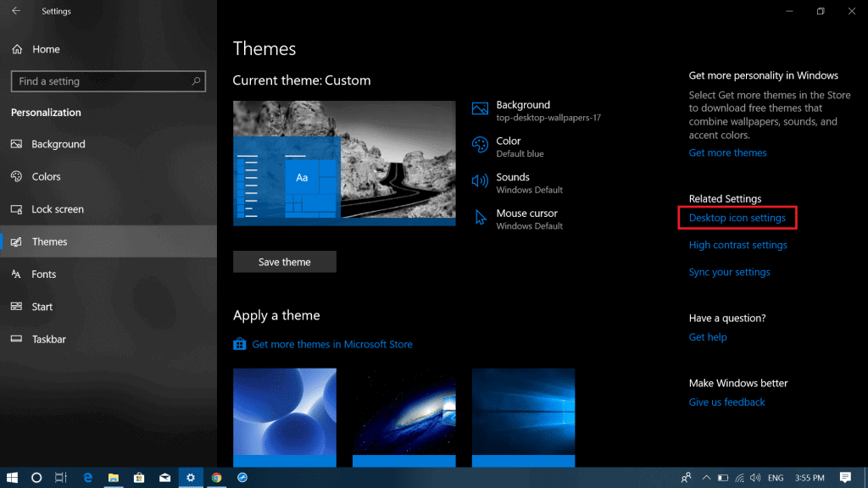Click Give us feedback link

tap(726, 402)
